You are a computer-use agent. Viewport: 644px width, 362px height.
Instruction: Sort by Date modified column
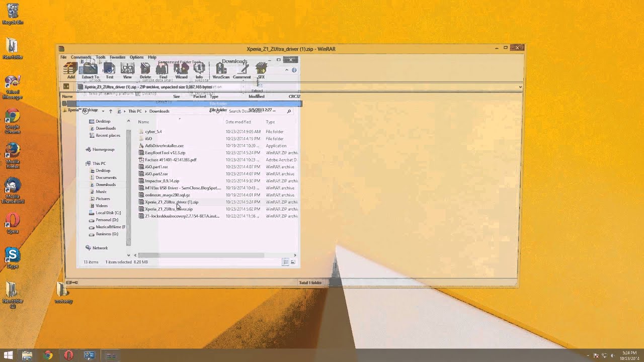coord(238,122)
